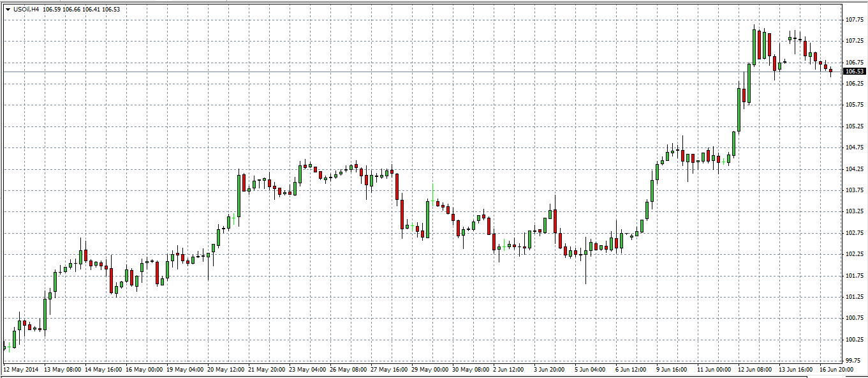Click the 102.25 price axis label

855,254
